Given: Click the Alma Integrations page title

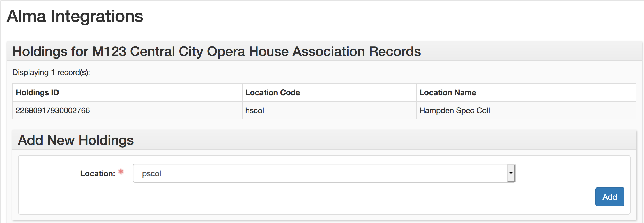Looking at the screenshot, I should pyautogui.click(x=75, y=16).
